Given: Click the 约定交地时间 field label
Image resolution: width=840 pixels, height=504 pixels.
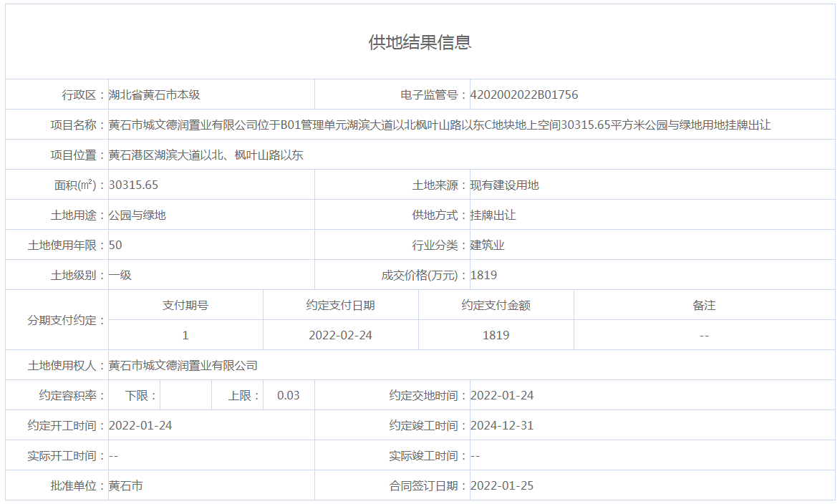Looking at the screenshot, I should coord(428,395).
